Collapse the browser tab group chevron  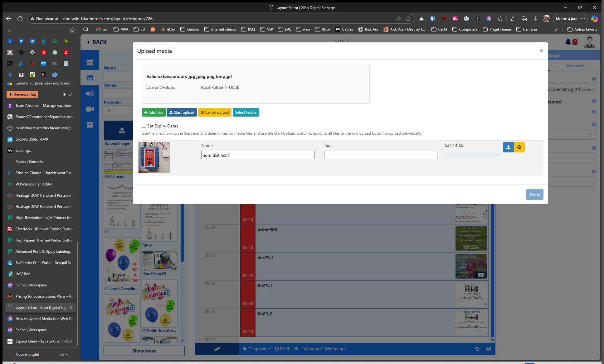[x=10, y=31]
